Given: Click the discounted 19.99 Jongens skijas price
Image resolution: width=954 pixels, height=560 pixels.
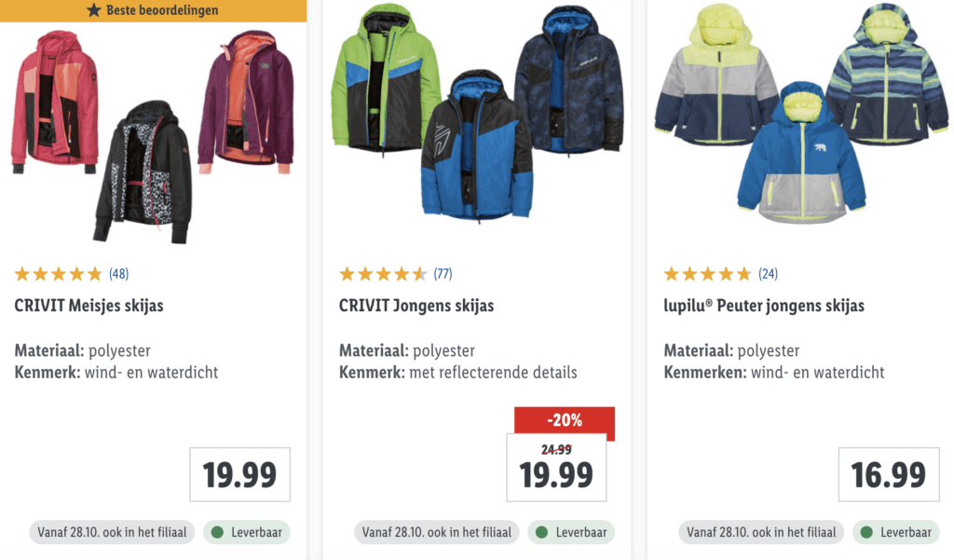Looking at the screenshot, I should pyautogui.click(x=556, y=475).
